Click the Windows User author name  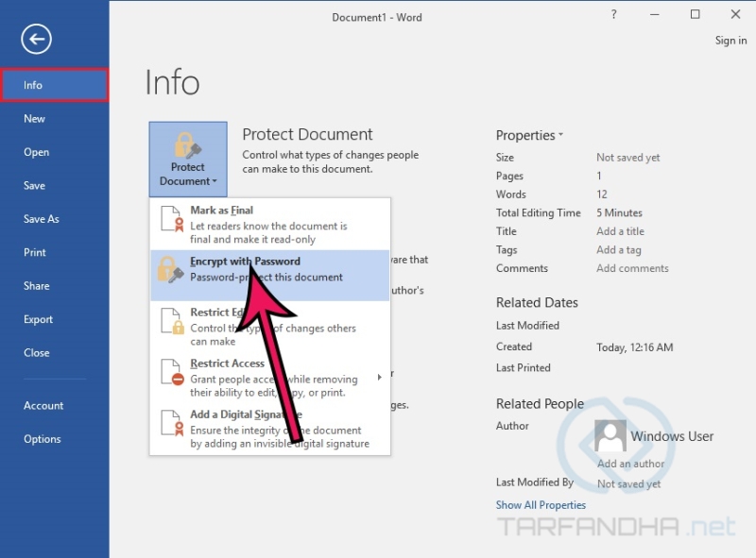pos(672,436)
